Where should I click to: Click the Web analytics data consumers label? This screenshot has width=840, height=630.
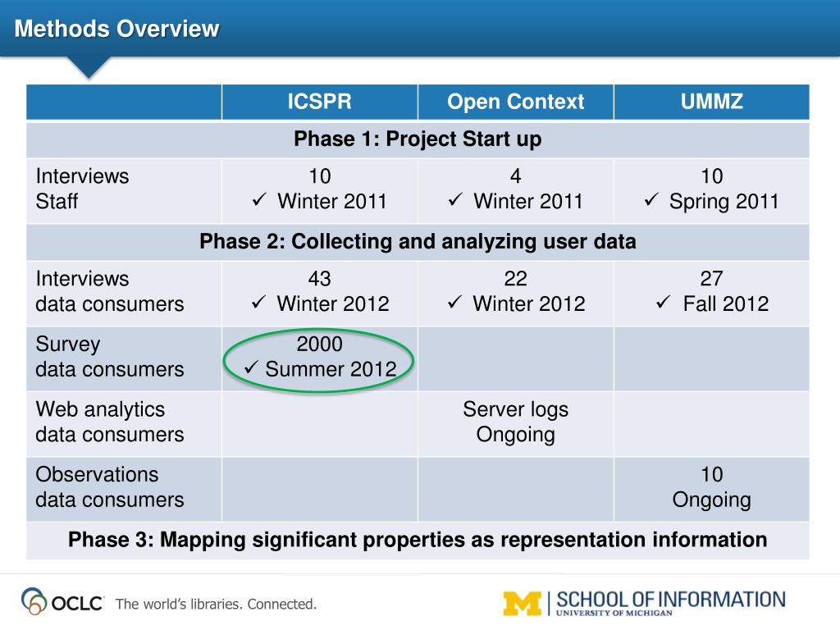point(110,422)
